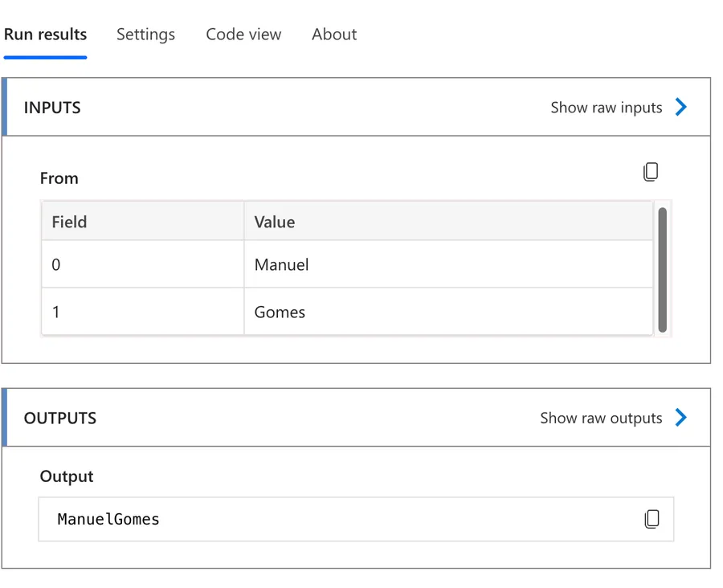Click the OUTPUTS section heading

(x=60, y=418)
